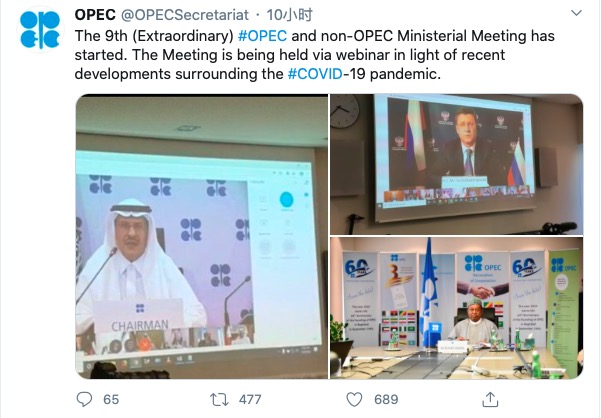Open the #OPEC hashtag link
This screenshot has height=418, width=601.
(264, 37)
